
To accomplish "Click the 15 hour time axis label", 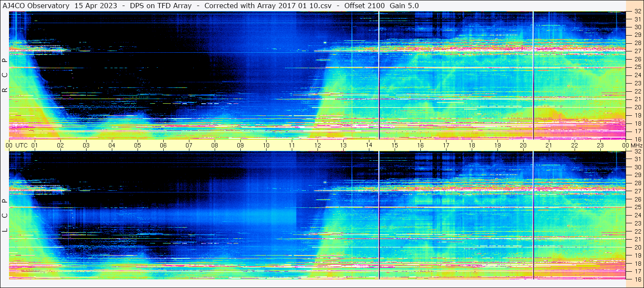I will (395, 145).
